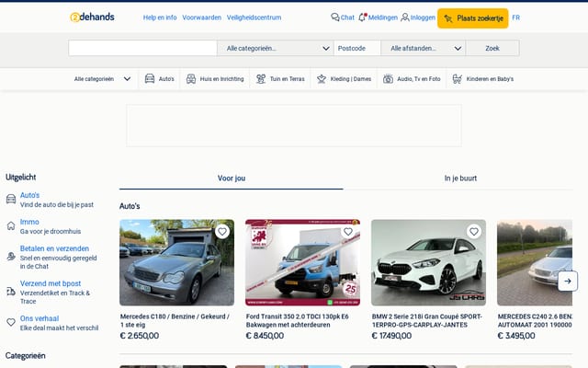Open the Alle categorieën search dropdown

click(x=276, y=48)
